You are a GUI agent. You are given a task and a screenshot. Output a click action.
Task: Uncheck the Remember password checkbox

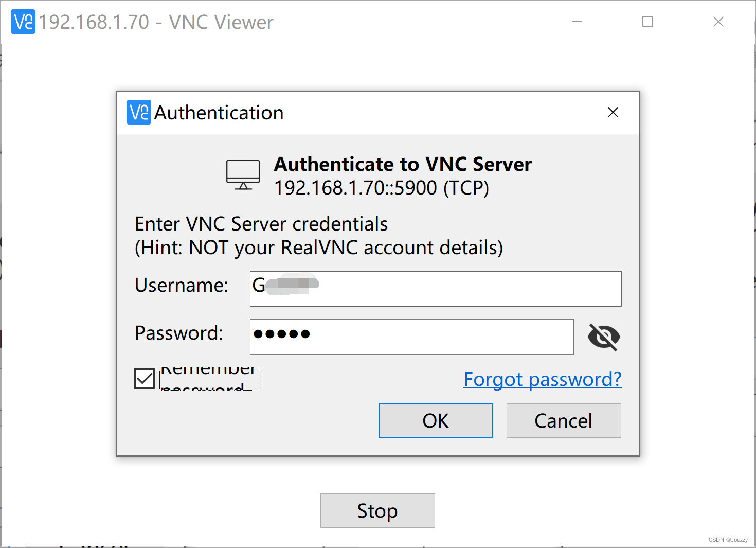pyautogui.click(x=145, y=379)
